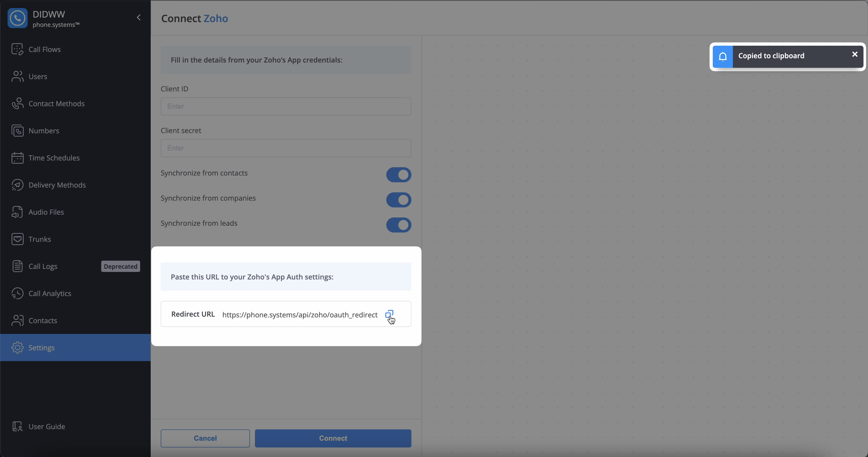Focus the Client secret input field
The height and width of the screenshot is (457, 868).
tap(286, 148)
